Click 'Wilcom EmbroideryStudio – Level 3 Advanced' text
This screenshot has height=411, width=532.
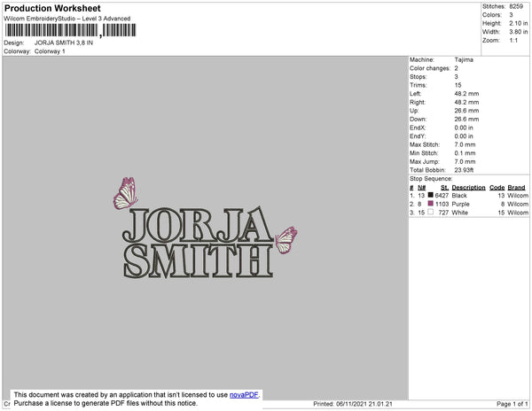(67, 19)
